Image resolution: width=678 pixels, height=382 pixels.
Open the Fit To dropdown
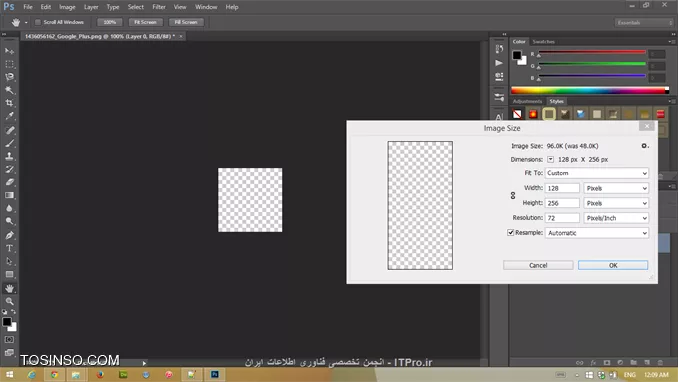pyautogui.click(x=596, y=173)
